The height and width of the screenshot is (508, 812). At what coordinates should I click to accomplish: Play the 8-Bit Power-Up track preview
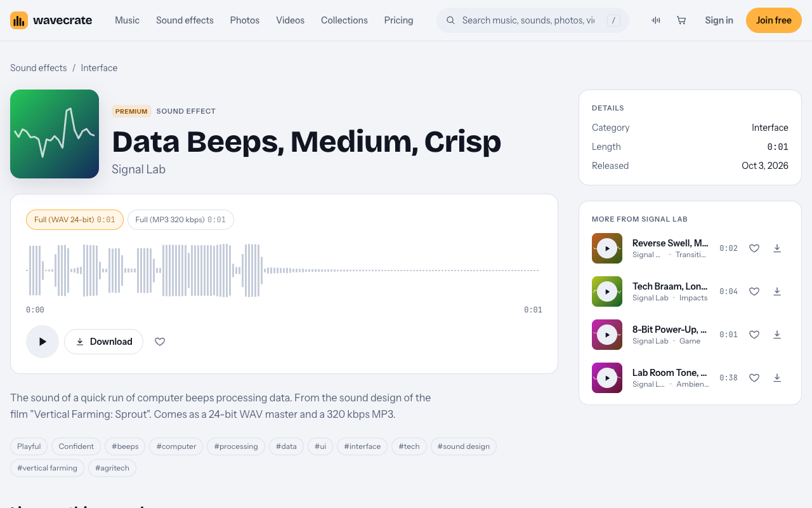[x=607, y=335]
